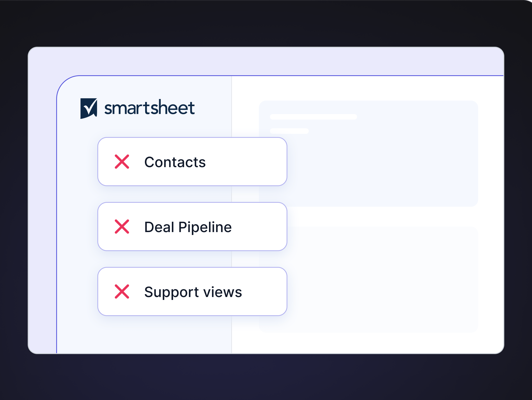Click the long placeholder bar in upper panel

pos(313,117)
